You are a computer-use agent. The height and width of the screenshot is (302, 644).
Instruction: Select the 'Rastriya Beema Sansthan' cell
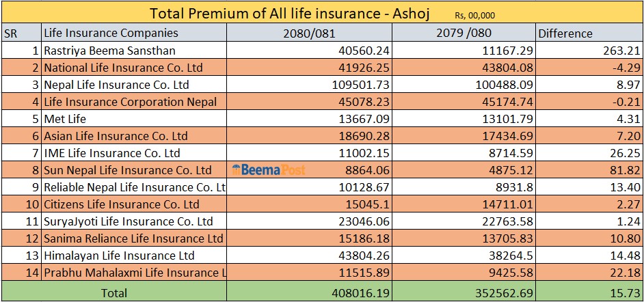[109, 51]
